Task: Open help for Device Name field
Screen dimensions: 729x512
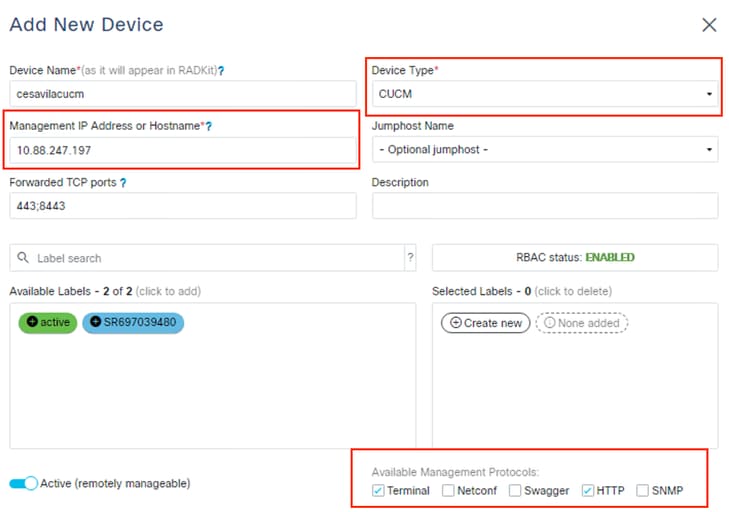Action: [x=221, y=71]
